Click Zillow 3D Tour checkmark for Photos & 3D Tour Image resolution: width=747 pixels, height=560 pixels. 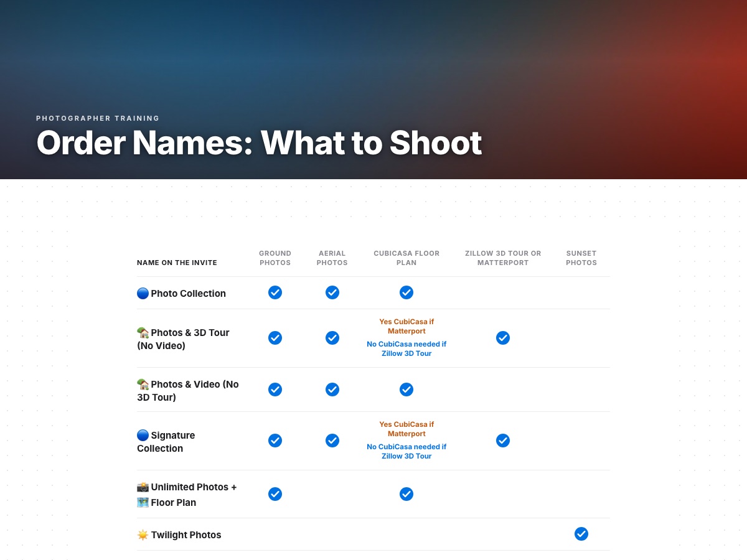tap(503, 338)
